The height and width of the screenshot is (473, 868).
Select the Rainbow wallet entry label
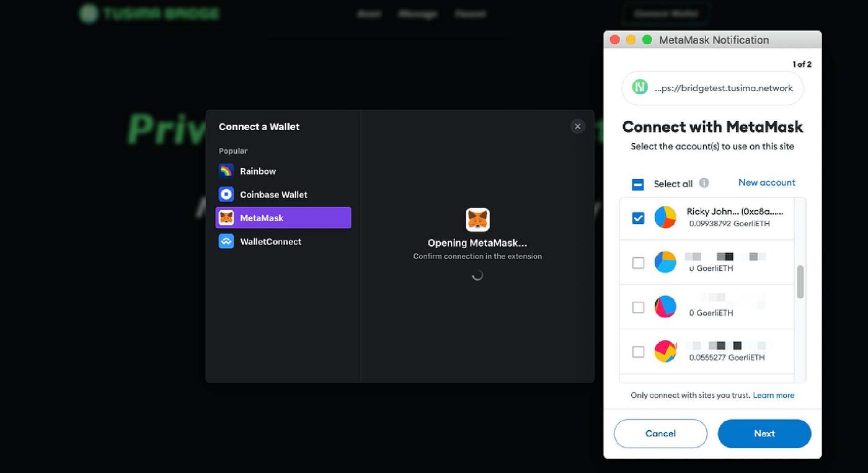coord(258,171)
